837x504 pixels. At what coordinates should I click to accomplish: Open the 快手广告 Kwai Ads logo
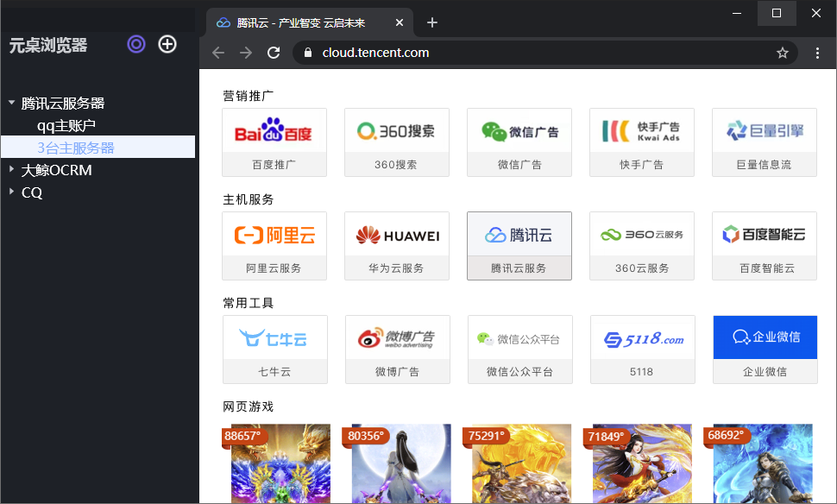642,130
